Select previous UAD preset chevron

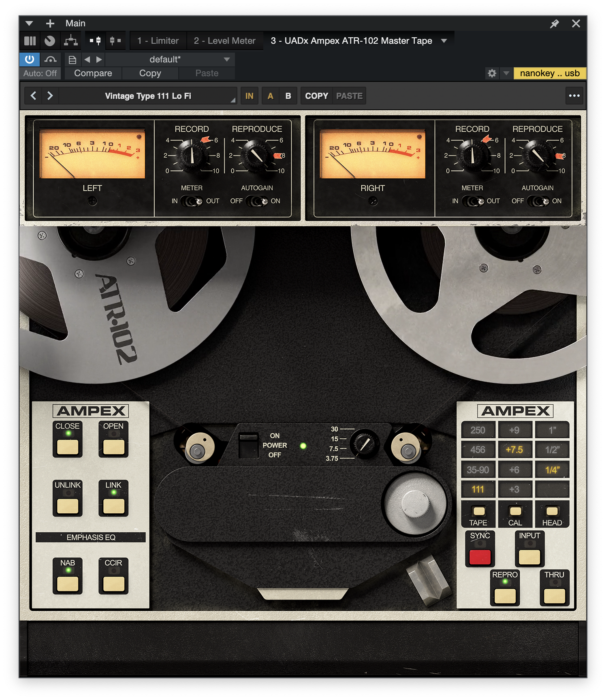pyautogui.click(x=34, y=96)
